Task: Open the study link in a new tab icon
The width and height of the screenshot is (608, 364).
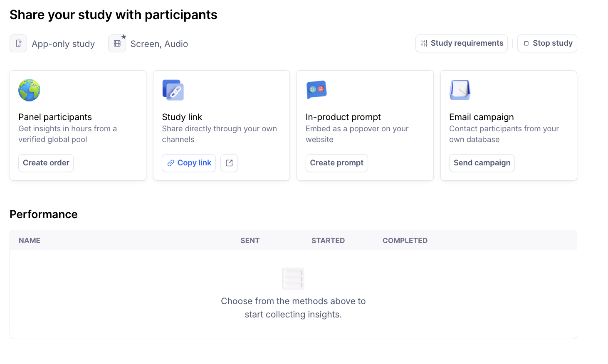Action: [229, 163]
